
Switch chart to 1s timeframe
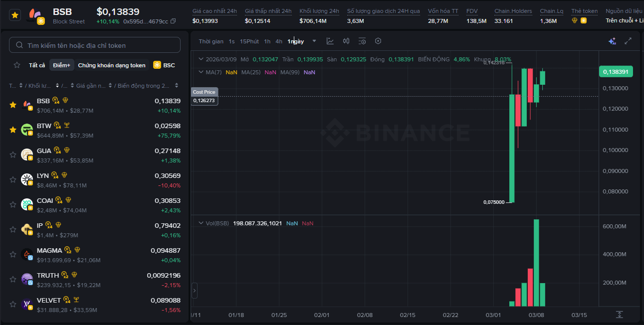tap(231, 41)
